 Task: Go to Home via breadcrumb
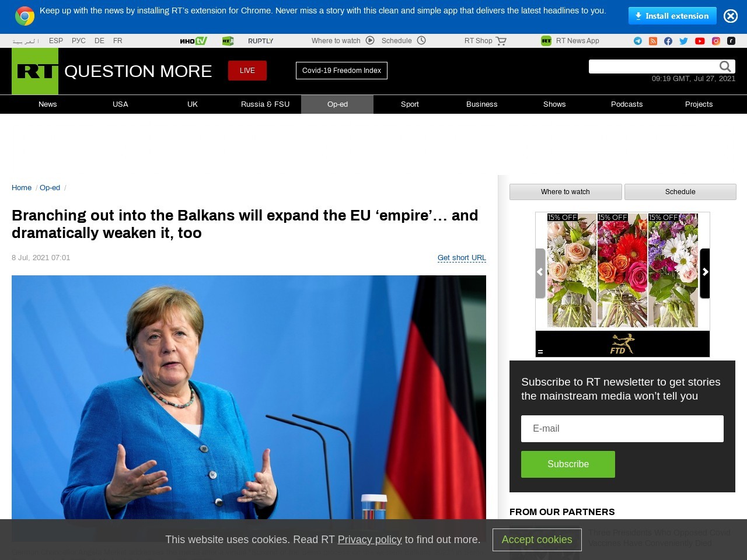point(22,188)
